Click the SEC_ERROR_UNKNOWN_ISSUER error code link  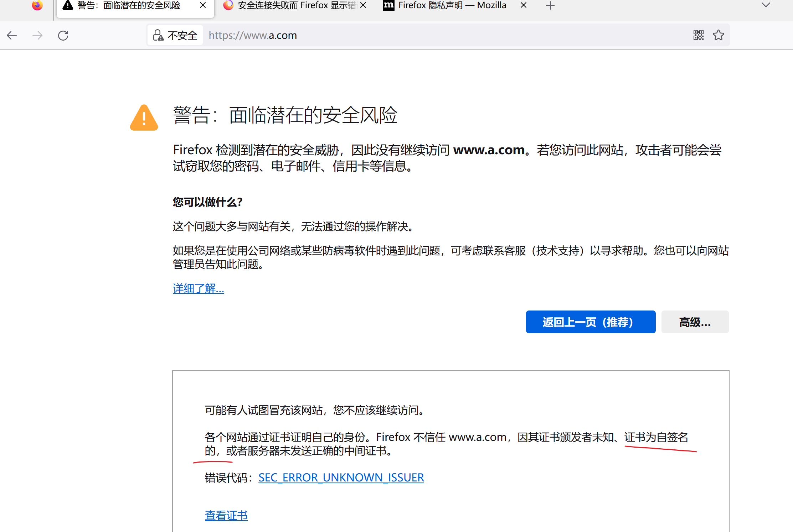(341, 477)
